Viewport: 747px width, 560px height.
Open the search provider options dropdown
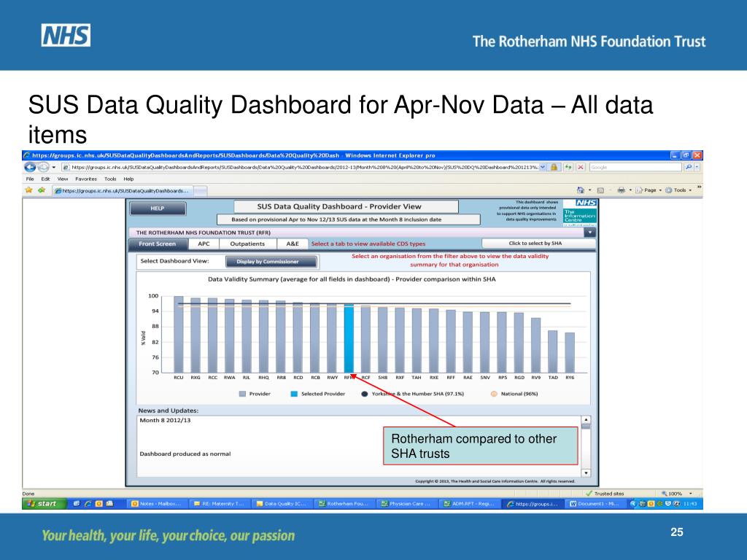[x=697, y=167]
